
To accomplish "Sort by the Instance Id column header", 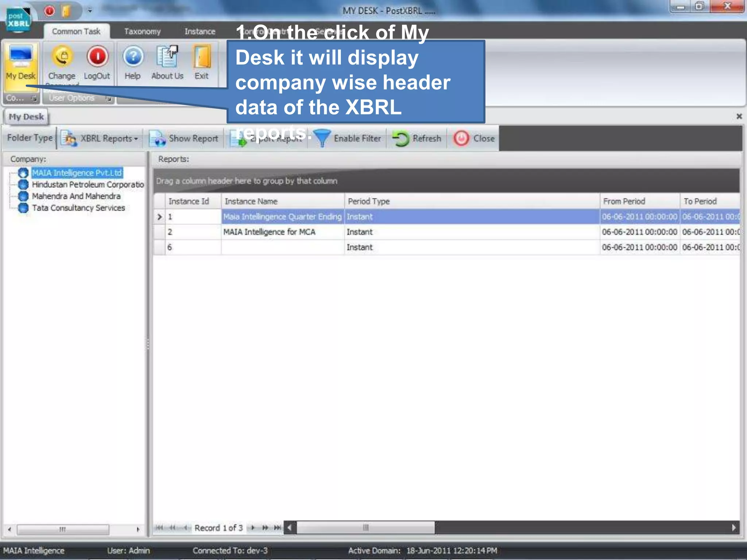I will tap(193, 201).
